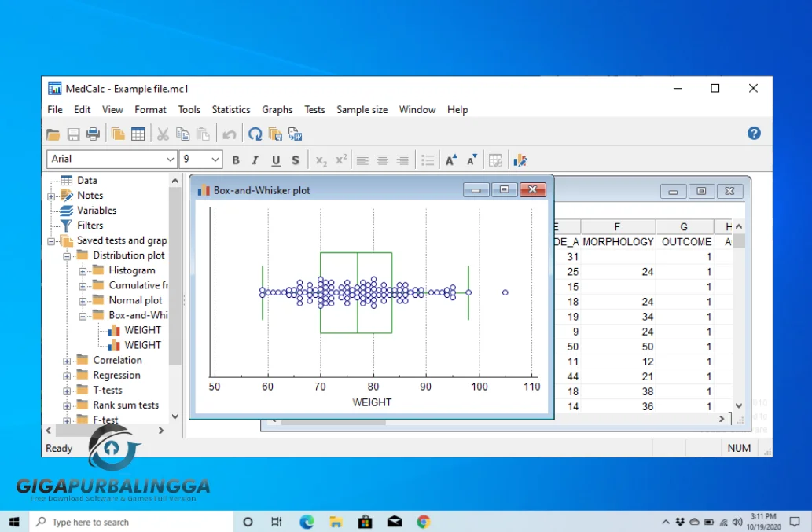Select Data in the contents tree

pos(87,180)
